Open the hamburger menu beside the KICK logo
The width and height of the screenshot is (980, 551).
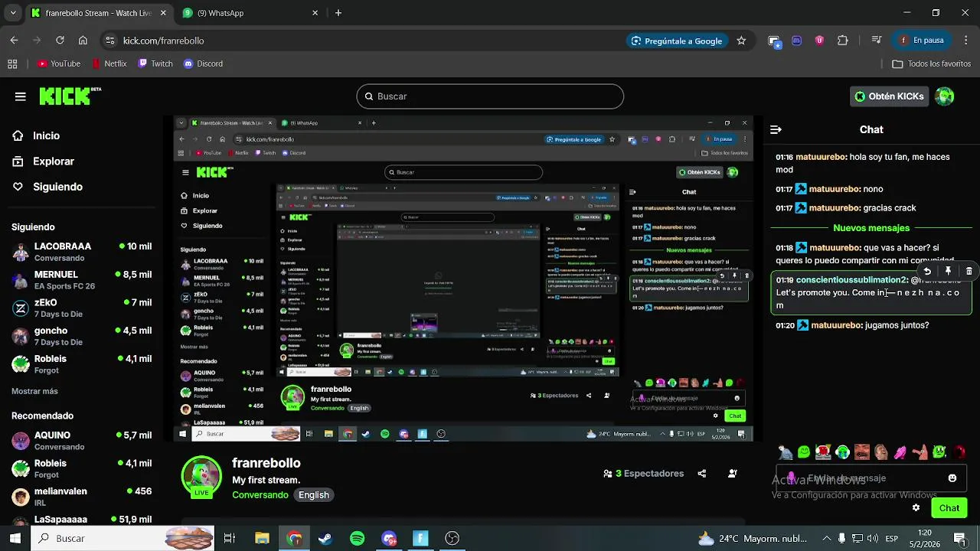[x=21, y=96]
